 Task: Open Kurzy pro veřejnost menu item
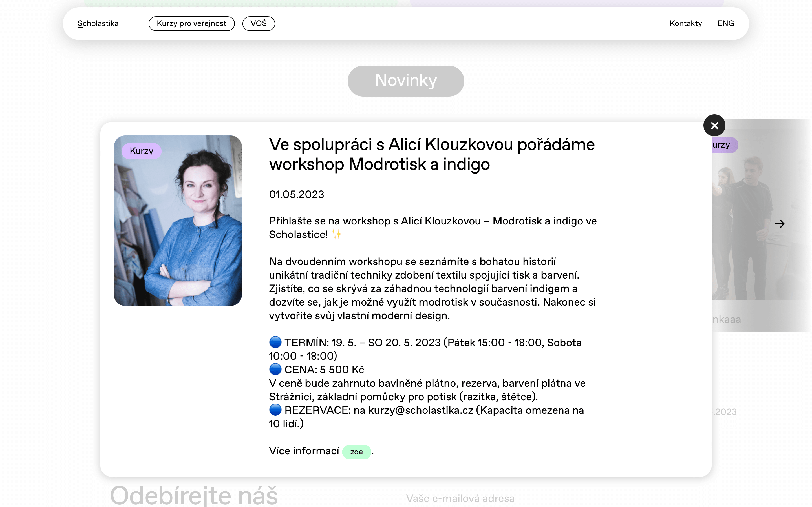click(x=192, y=23)
